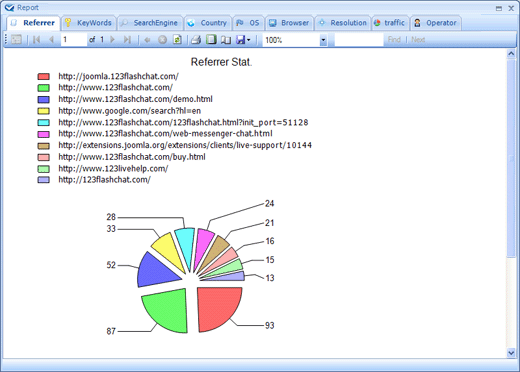Open the Country tab

(x=207, y=23)
